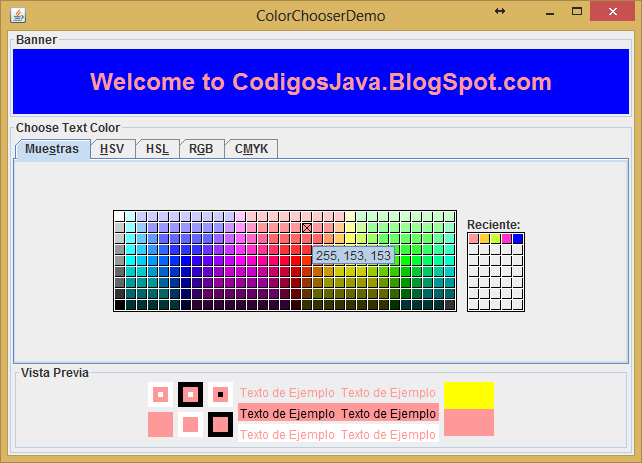Maximize the ColorChooserDemo window

pos(577,11)
